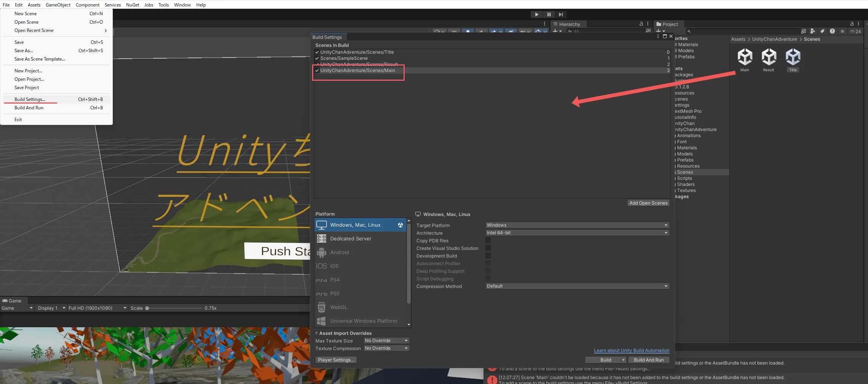
Task: Click the Pause playback button
Action: click(549, 14)
